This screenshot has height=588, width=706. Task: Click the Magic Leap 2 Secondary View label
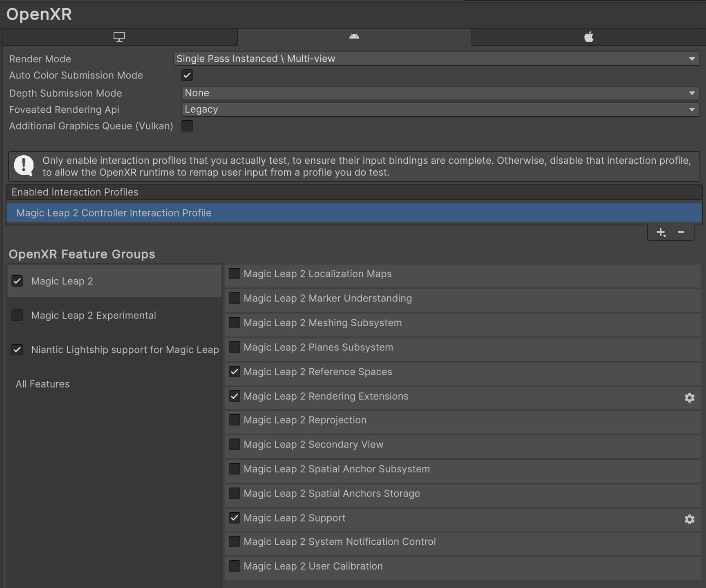click(314, 444)
